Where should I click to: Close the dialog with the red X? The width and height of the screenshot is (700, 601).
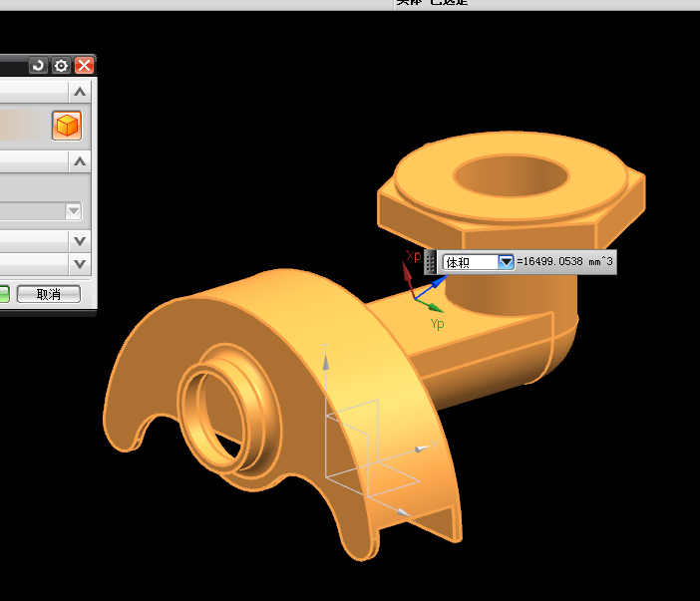tap(84, 66)
